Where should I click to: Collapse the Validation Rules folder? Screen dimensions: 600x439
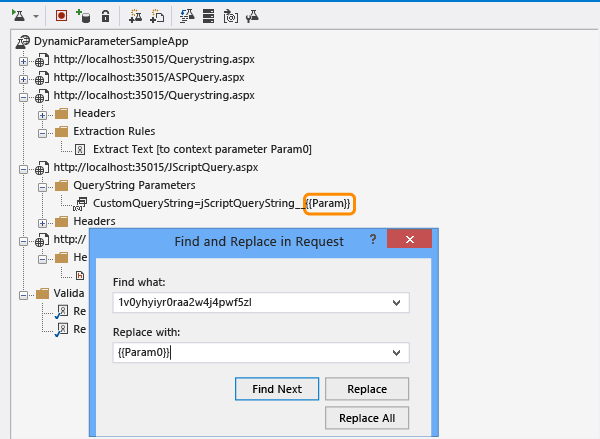23,295
